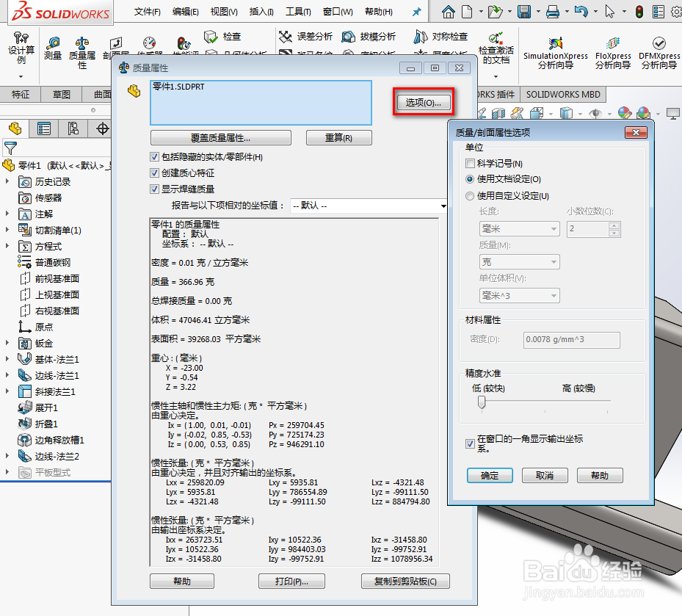Open the Tools (工具) menu

click(x=298, y=12)
